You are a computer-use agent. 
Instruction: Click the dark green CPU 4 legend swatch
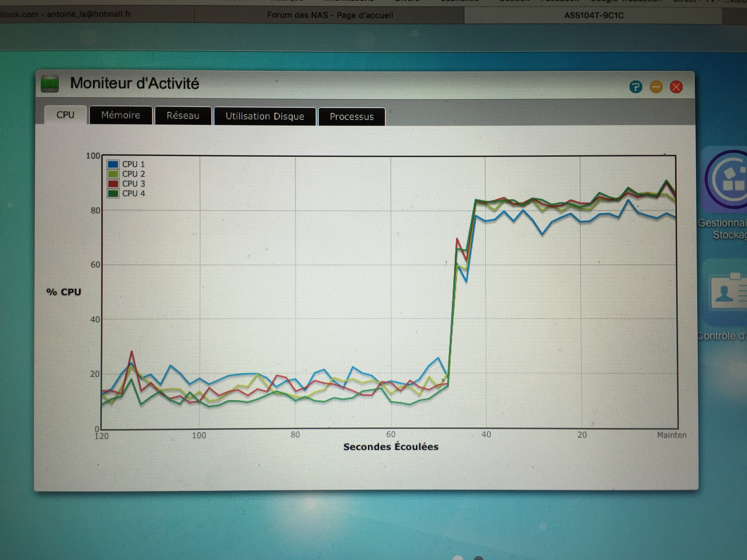coord(113,194)
